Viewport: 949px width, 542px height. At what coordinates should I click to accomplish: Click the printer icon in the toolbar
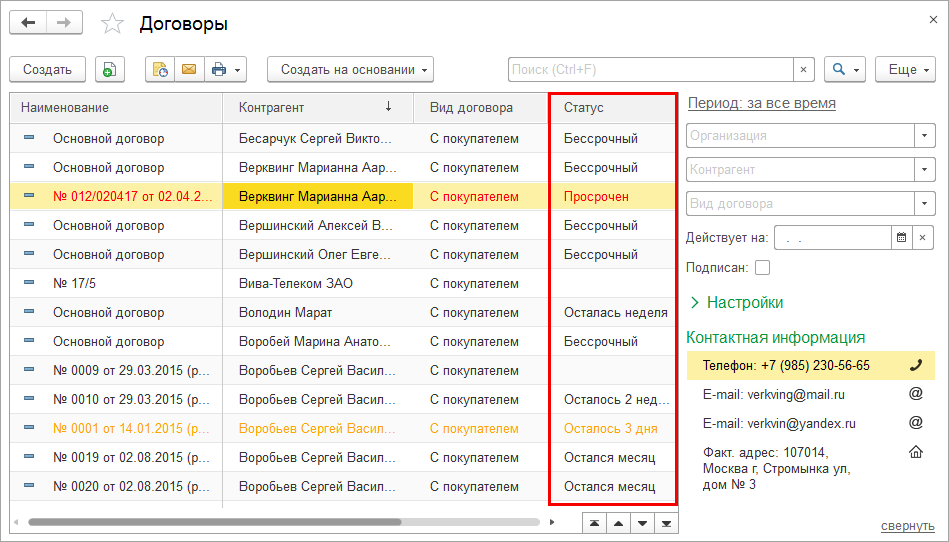(218, 70)
